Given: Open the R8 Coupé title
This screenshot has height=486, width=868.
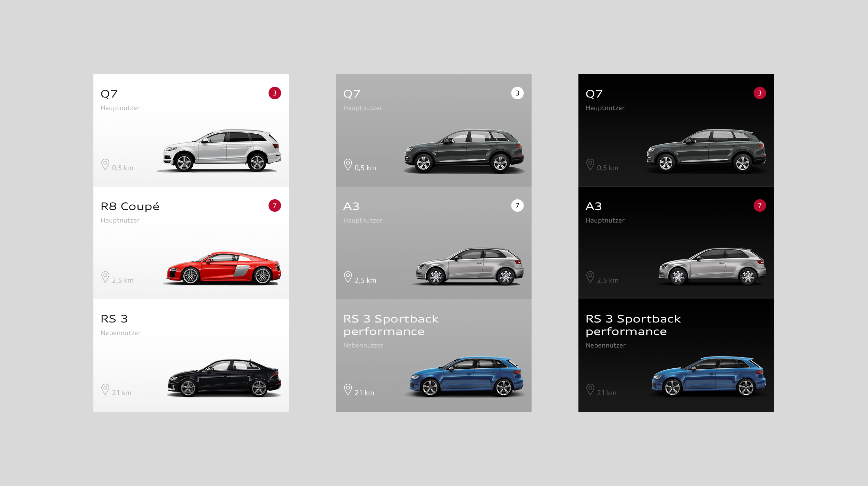Looking at the screenshot, I should tap(130, 207).
